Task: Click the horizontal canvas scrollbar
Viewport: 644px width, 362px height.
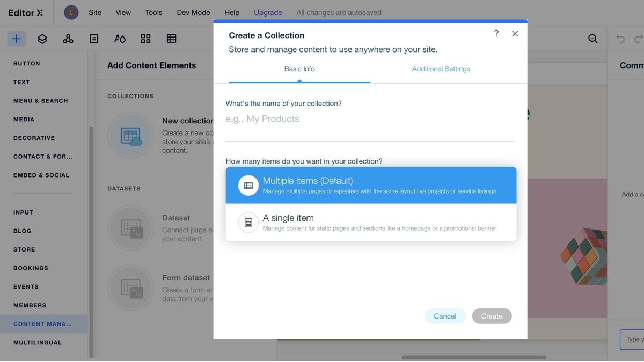Action: pos(474,357)
